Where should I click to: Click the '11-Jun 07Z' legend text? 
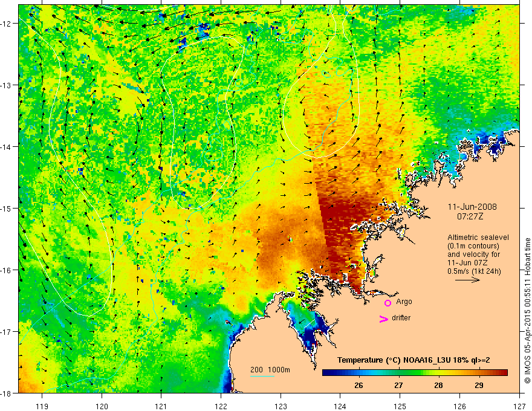pyautogui.click(x=468, y=263)
